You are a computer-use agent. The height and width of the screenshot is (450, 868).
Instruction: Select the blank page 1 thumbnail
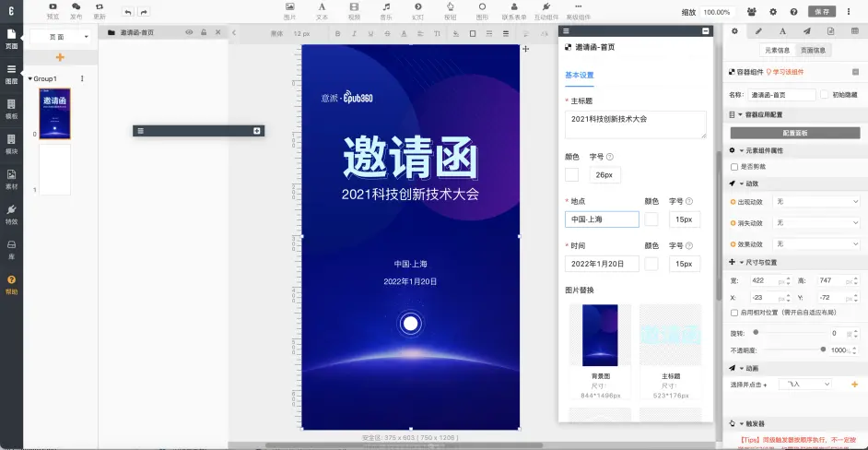point(54,170)
